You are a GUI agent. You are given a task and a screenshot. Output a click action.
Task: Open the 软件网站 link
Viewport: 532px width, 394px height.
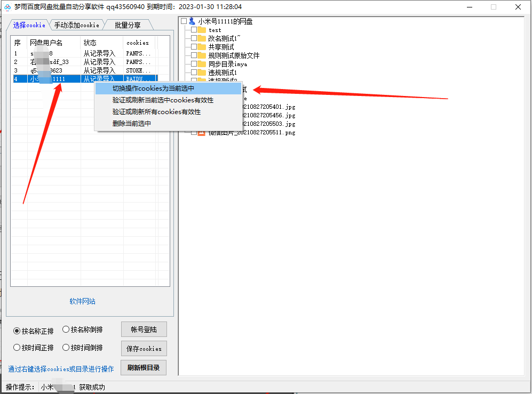[82, 301]
